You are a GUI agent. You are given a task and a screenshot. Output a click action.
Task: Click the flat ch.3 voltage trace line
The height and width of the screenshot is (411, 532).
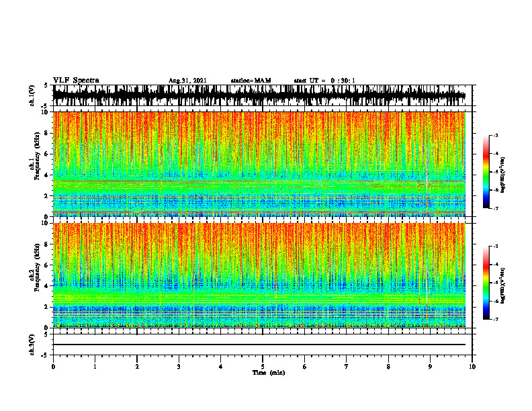click(x=259, y=345)
